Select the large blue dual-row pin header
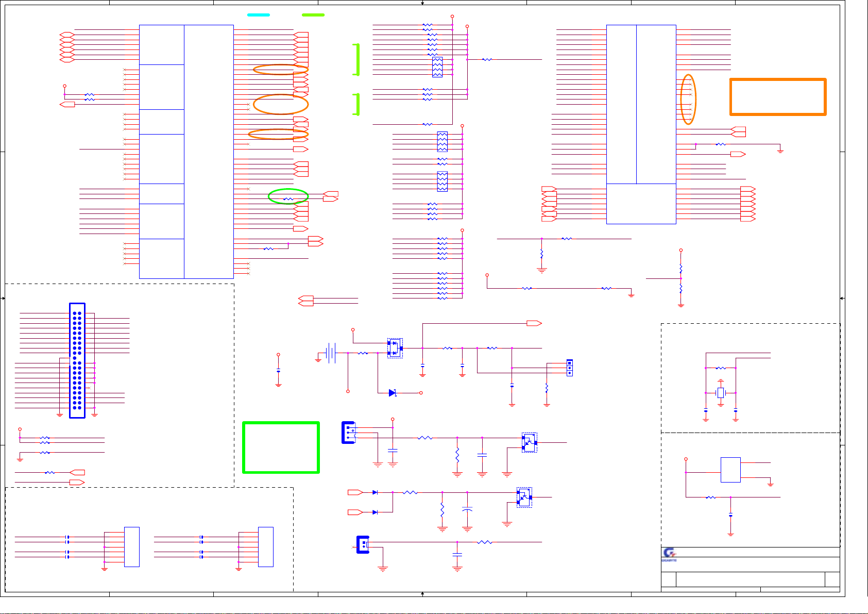The height and width of the screenshot is (614, 868). tap(77, 360)
